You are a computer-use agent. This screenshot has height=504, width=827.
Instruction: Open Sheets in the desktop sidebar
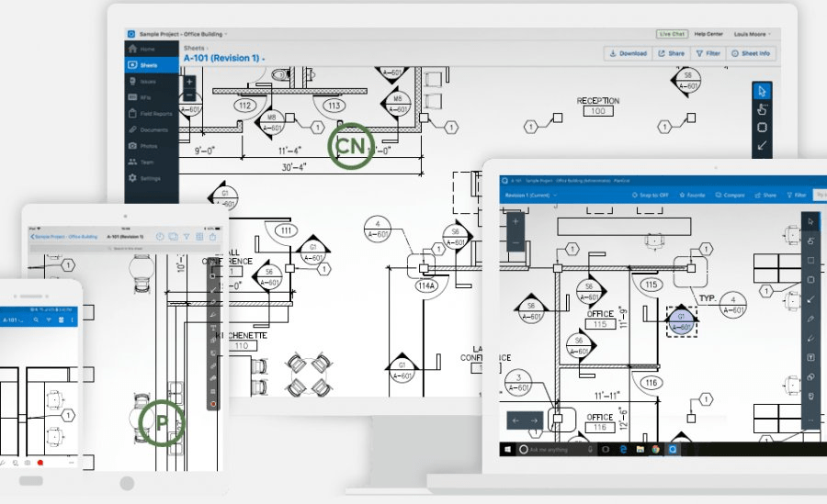coord(147,65)
